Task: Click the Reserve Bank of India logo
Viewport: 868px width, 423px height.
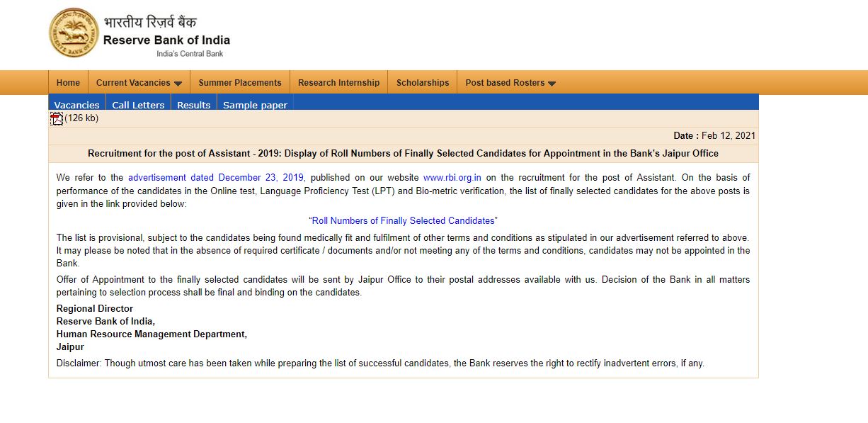Action: click(73, 32)
